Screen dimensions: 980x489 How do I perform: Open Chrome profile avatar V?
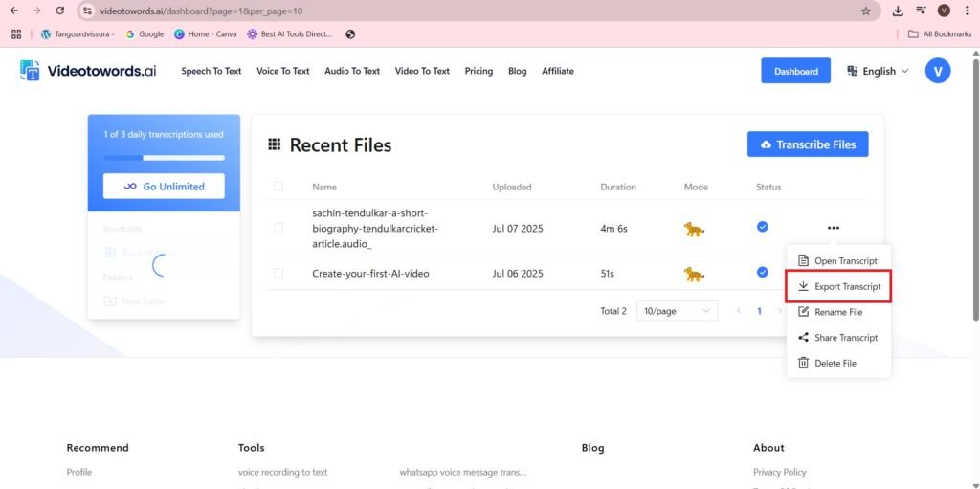pyautogui.click(x=944, y=11)
